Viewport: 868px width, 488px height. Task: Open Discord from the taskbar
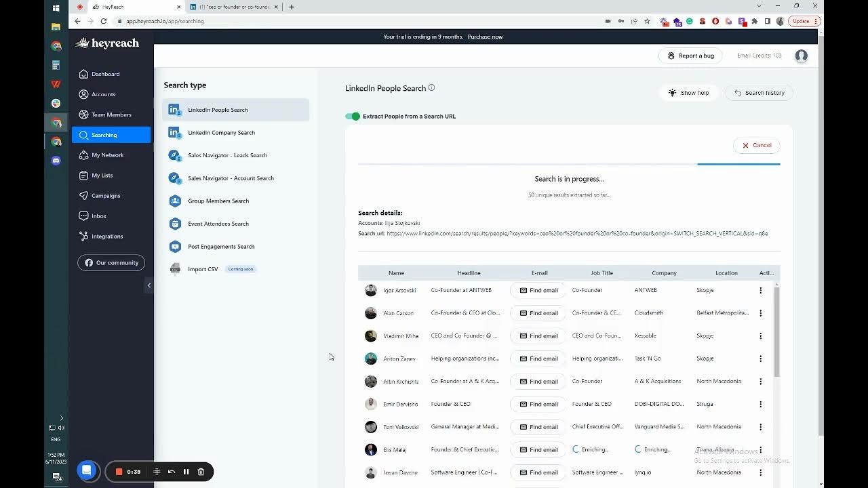point(56,161)
